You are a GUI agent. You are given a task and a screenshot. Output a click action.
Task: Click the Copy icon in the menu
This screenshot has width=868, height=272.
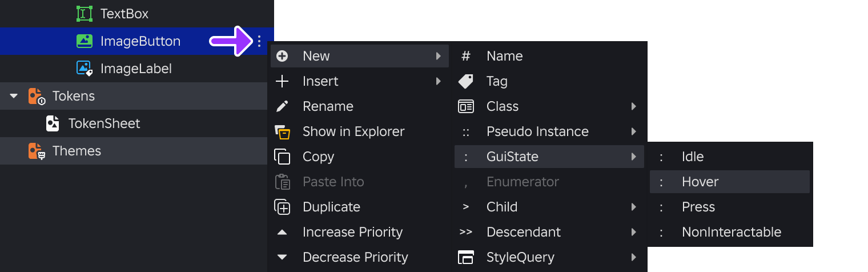282,157
